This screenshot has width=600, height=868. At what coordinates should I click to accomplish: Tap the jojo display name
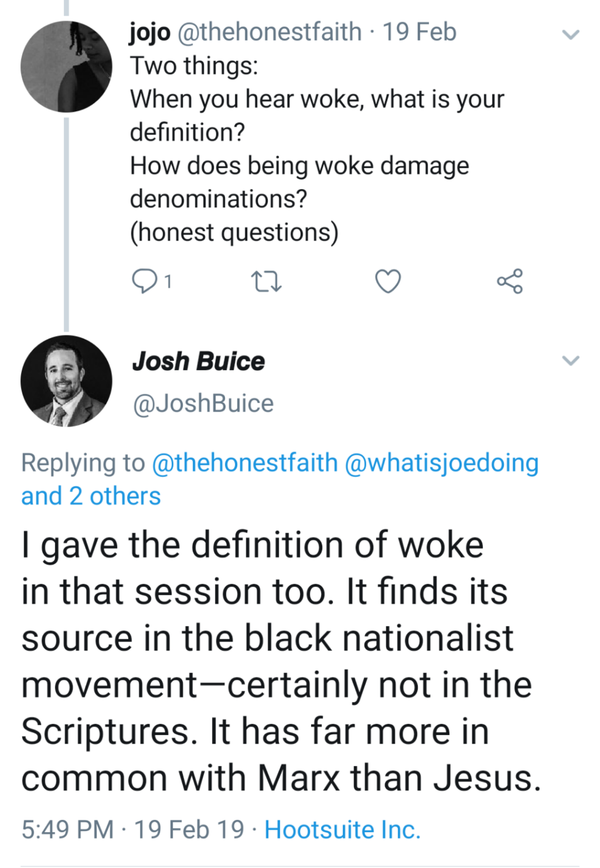150,32
